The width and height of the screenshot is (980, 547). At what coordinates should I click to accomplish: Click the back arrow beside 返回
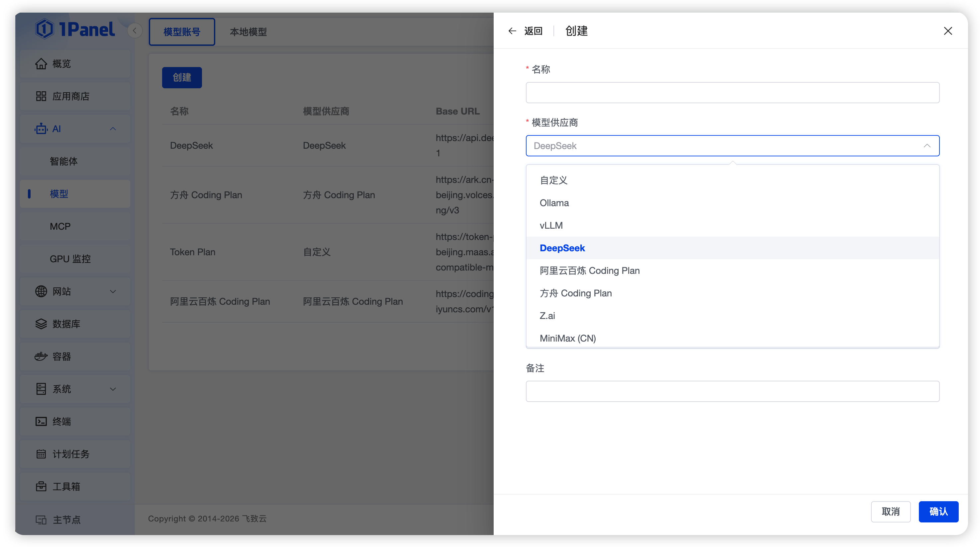[x=512, y=31]
